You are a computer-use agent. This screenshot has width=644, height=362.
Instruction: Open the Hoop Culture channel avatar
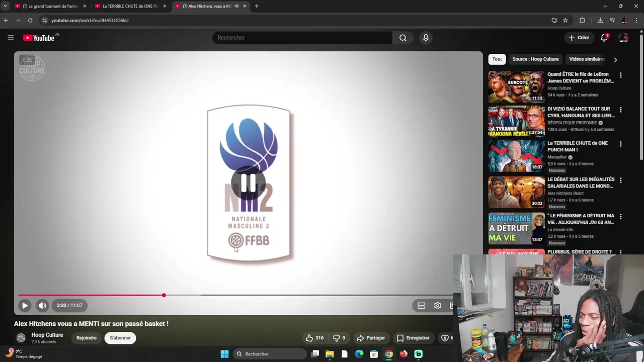point(21,338)
